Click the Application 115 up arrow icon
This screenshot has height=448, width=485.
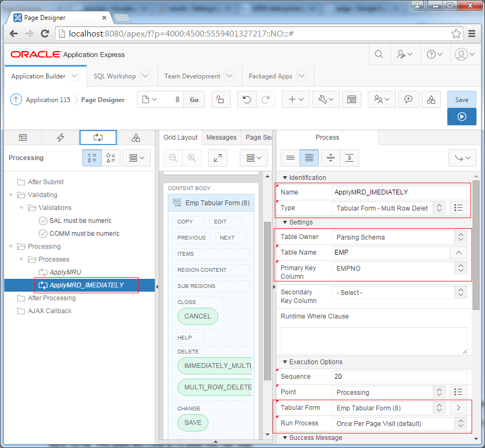pyautogui.click(x=16, y=99)
